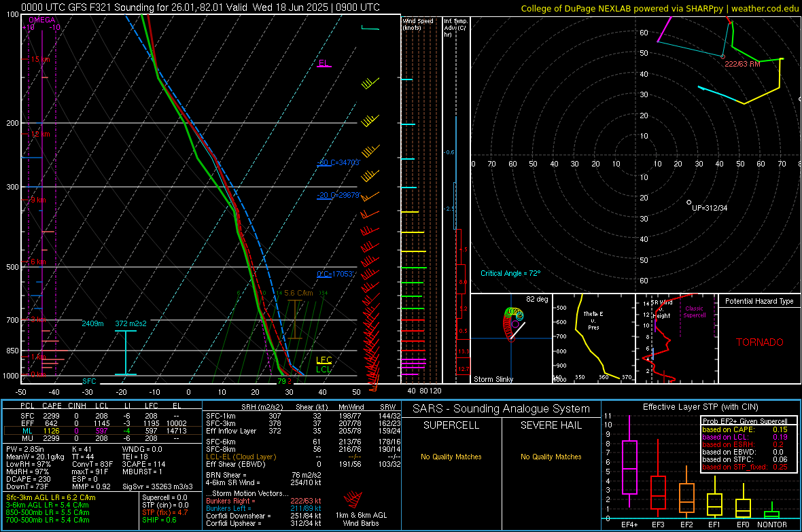Image resolution: width=802 pixels, height=532 pixels.
Task: Select the Critical Angle = 72° readout
Action: 510,274
